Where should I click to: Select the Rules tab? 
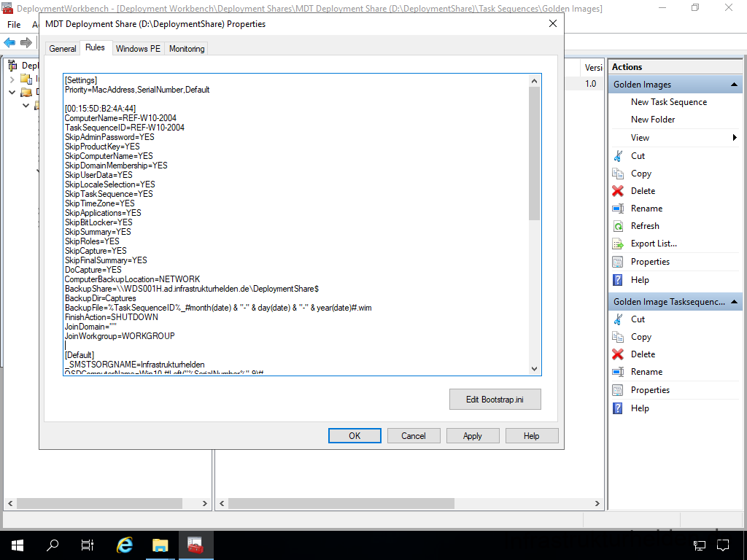coord(96,47)
